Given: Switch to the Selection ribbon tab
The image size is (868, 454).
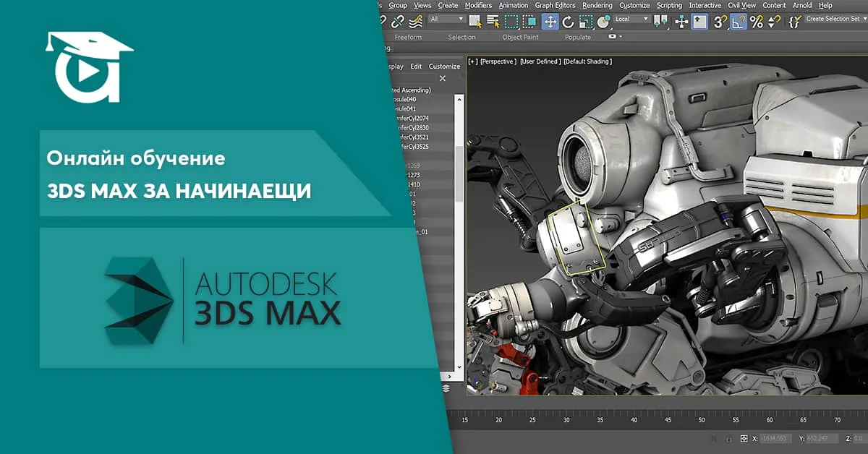Looking at the screenshot, I should coord(461,37).
